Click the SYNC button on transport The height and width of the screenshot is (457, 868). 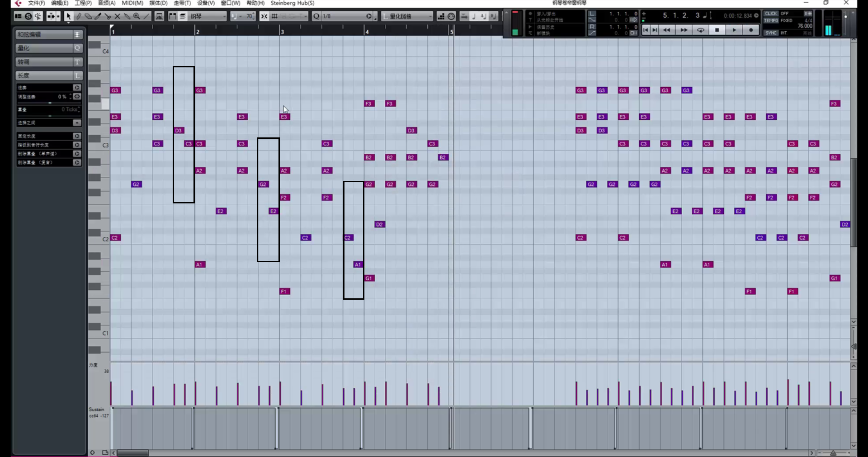pos(771,33)
